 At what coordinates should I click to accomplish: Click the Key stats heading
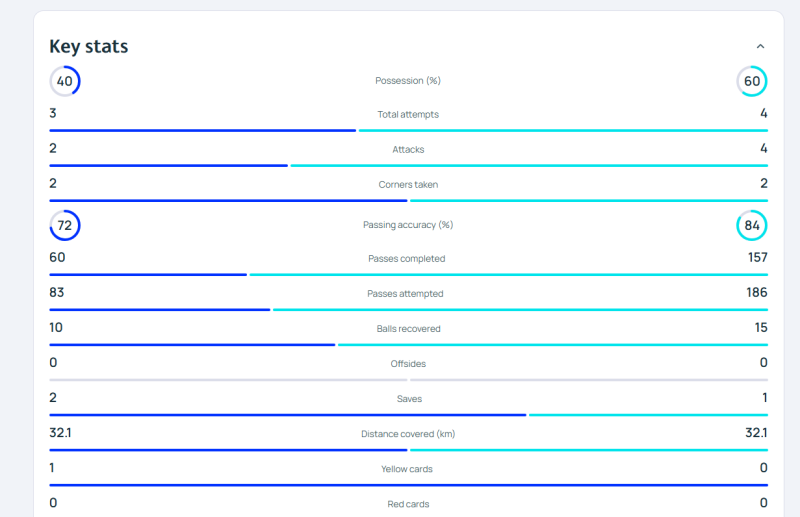coord(89,47)
